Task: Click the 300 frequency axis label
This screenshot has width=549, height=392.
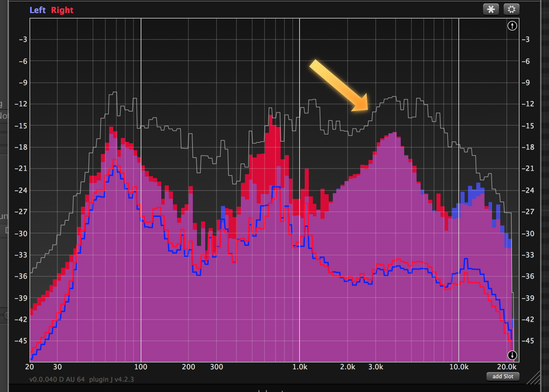Action: point(217,367)
